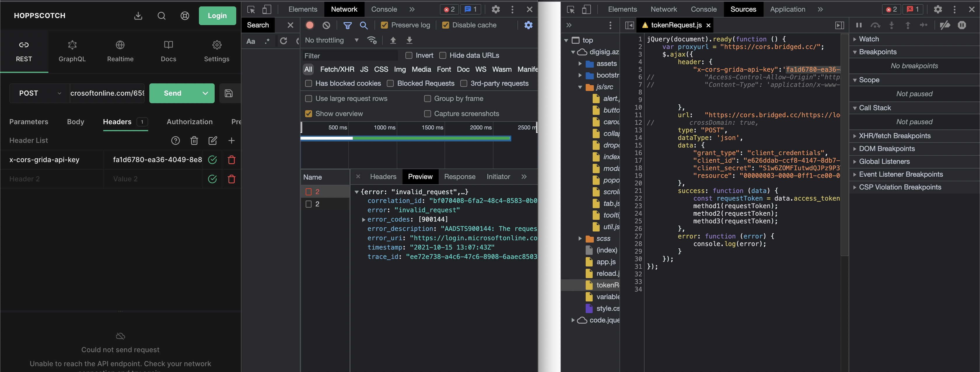Screen dimensions: 980x372
Task: Open the Application panel in DevTools
Action: tap(787, 9)
